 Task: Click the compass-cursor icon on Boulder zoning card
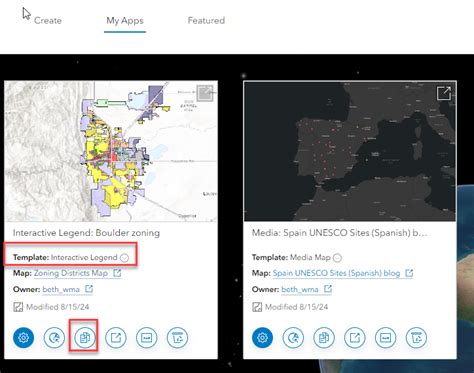(54, 338)
